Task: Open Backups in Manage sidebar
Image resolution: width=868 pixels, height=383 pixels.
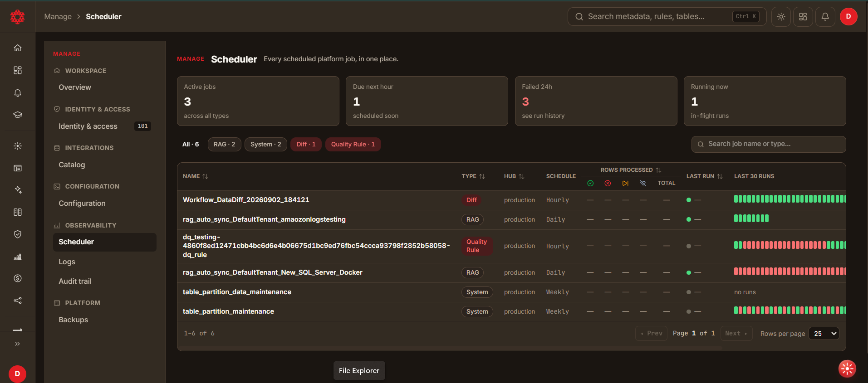Action: pos(73,320)
